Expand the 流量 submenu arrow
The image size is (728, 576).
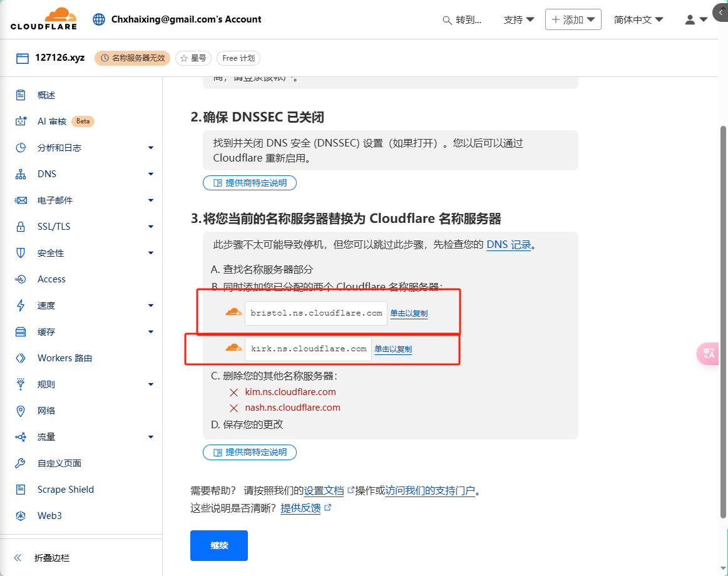pyautogui.click(x=150, y=437)
